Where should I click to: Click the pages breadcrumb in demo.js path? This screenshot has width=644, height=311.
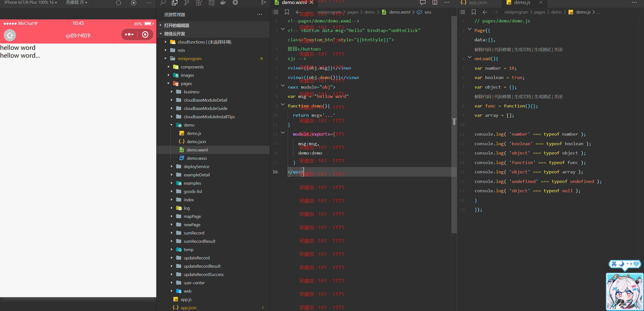(x=540, y=12)
